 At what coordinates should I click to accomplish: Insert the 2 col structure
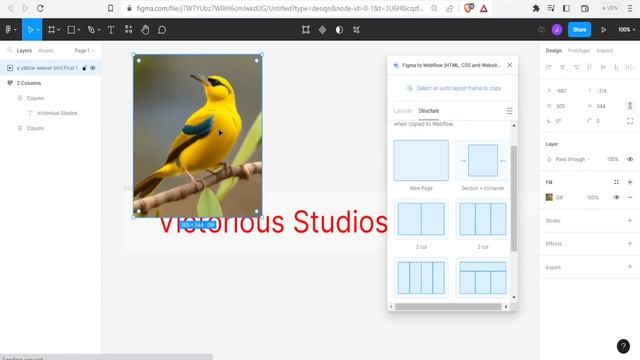[421, 219]
